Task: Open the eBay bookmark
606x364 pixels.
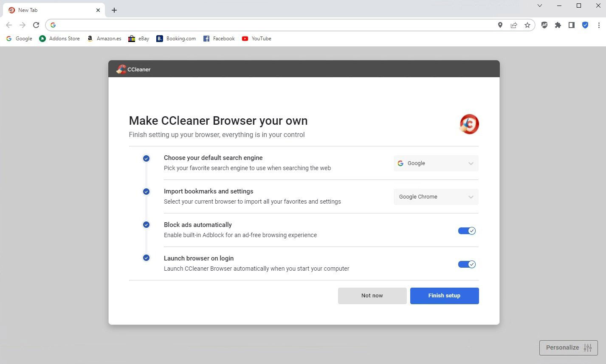Action: [x=139, y=39]
